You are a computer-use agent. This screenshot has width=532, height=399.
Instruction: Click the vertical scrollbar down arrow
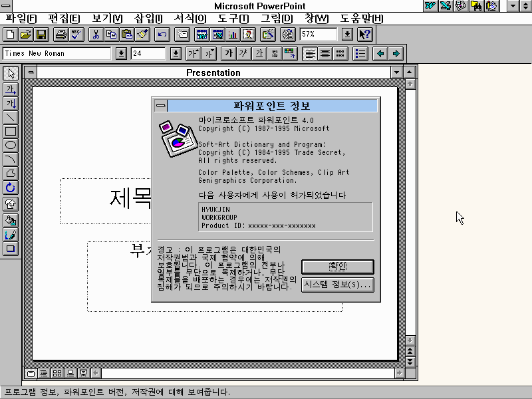click(410, 340)
